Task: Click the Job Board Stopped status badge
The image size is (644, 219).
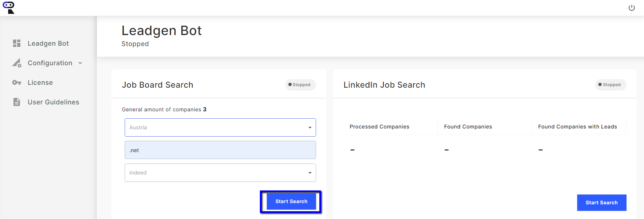Action: (x=300, y=85)
